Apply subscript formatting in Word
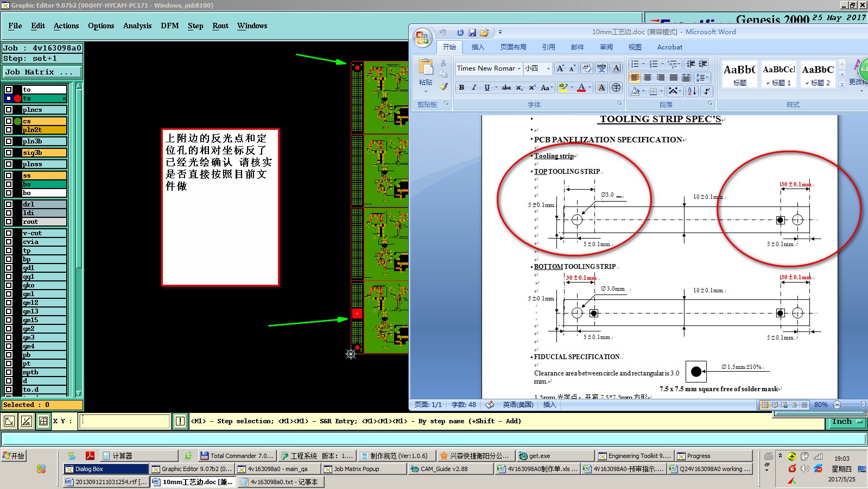Image resolution: width=868 pixels, height=489 pixels. (x=519, y=87)
